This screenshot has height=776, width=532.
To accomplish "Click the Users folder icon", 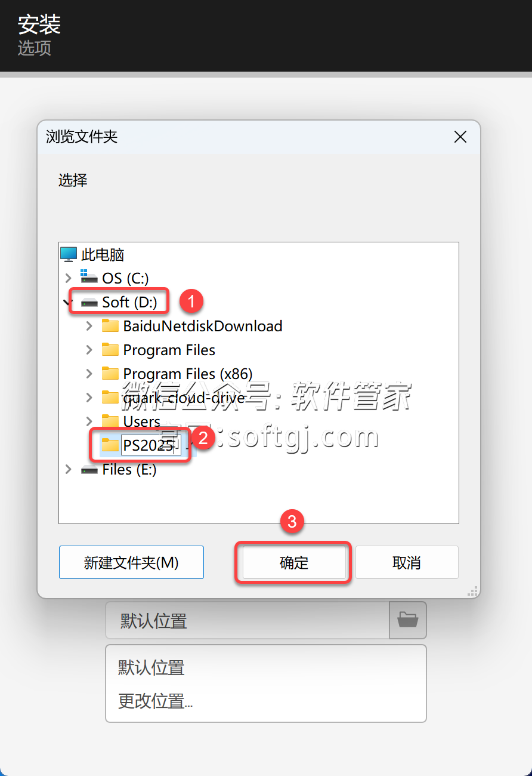I will [110, 421].
